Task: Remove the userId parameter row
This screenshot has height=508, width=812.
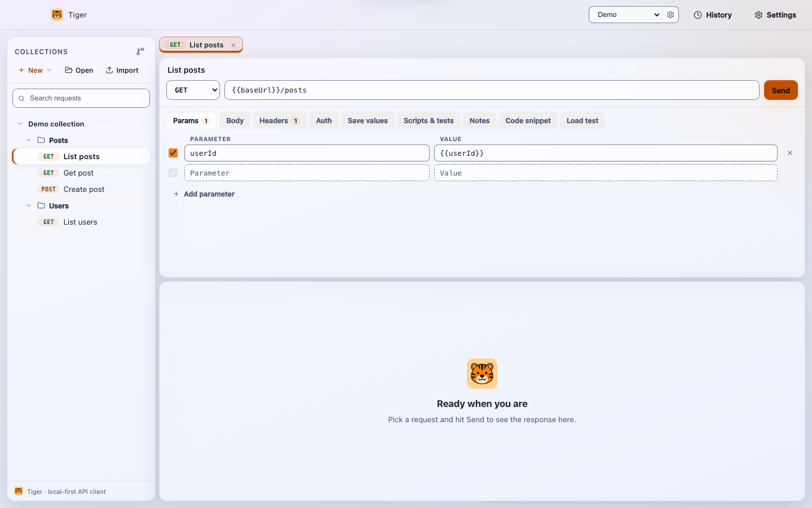Action: 790,153
